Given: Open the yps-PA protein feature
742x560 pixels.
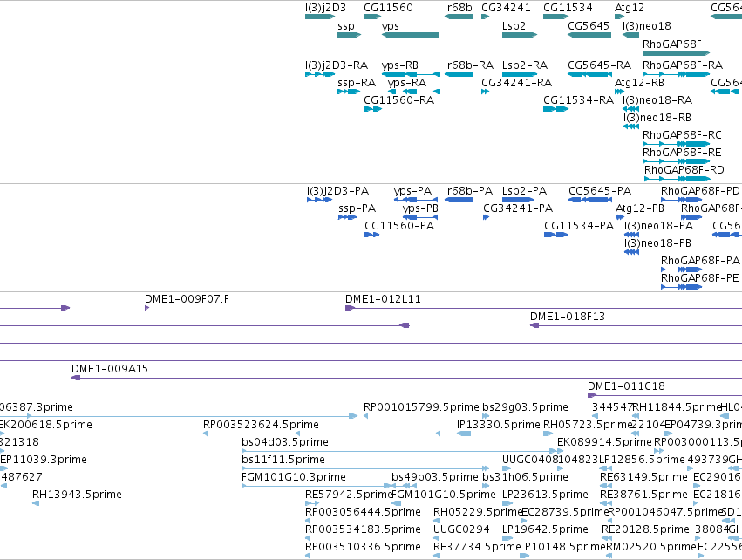Looking at the screenshot, I should pyautogui.click(x=416, y=200).
